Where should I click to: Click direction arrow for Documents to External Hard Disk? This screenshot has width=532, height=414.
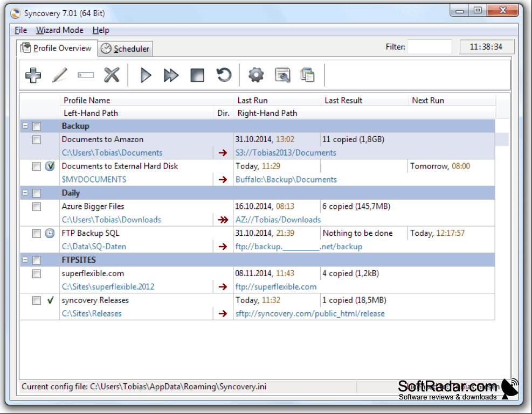tap(223, 180)
